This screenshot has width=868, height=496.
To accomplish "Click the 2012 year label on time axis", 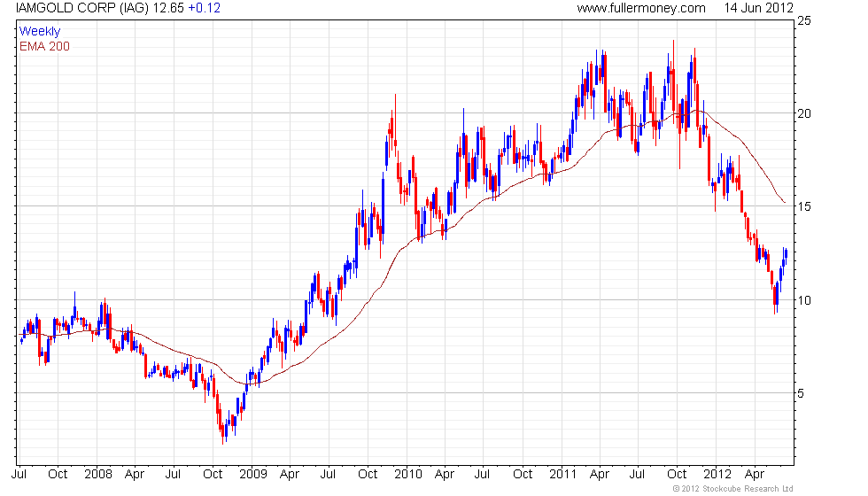I will [717, 475].
